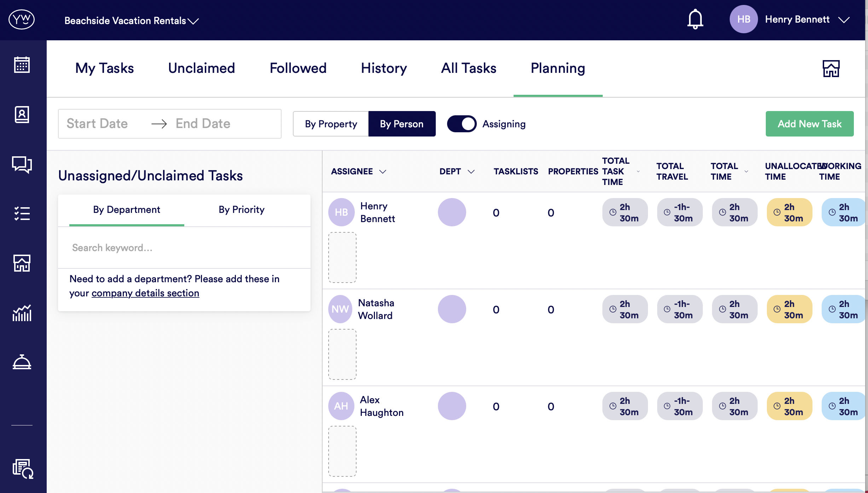Click the notifications bell icon

point(695,19)
